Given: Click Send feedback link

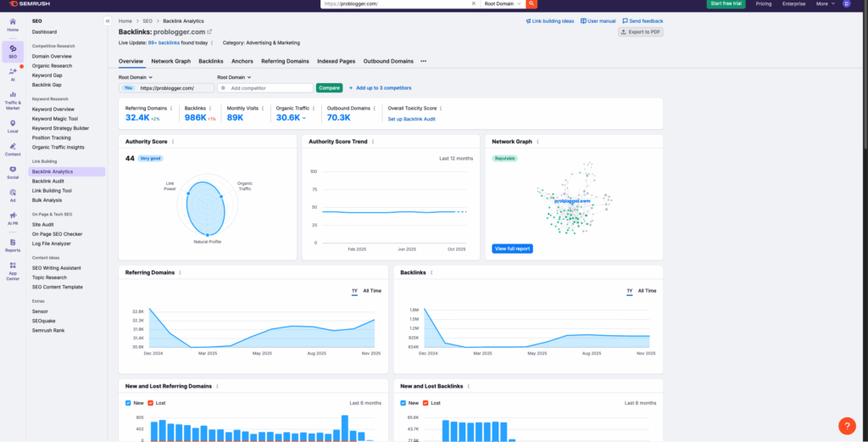Looking at the screenshot, I should coord(643,21).
